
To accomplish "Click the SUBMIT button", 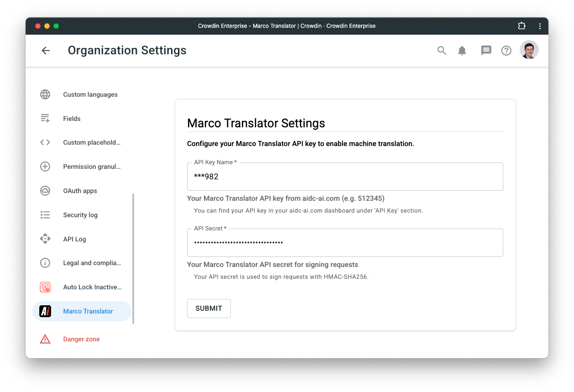I will tap(209, 308).
